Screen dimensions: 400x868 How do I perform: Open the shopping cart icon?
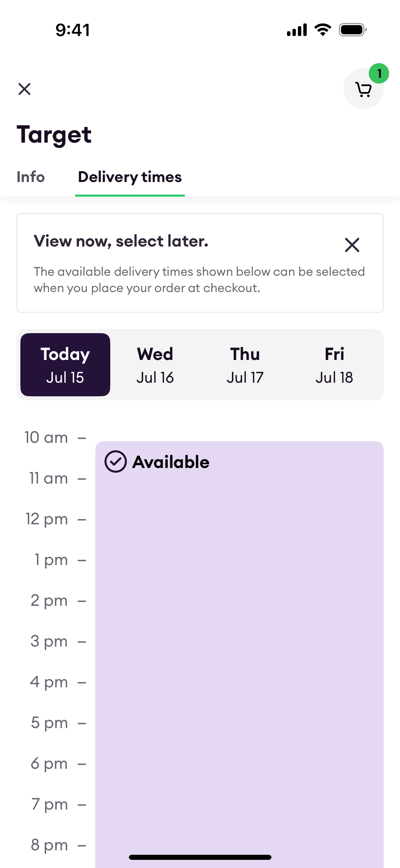tap(363, 89)
